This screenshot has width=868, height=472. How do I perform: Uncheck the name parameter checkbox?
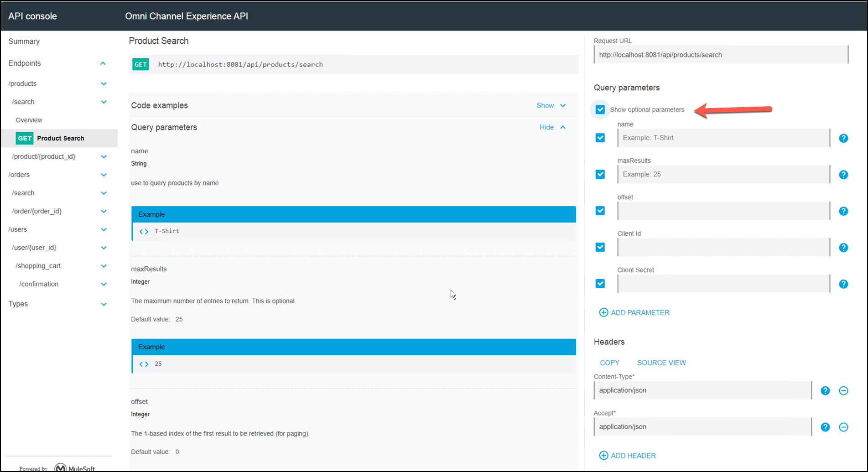pos(600,138)
